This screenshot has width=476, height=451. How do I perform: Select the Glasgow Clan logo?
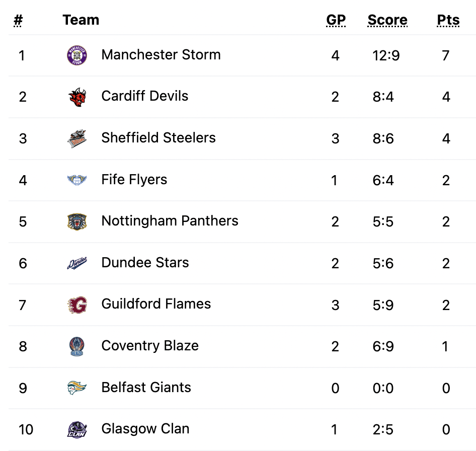pos(77,429)
